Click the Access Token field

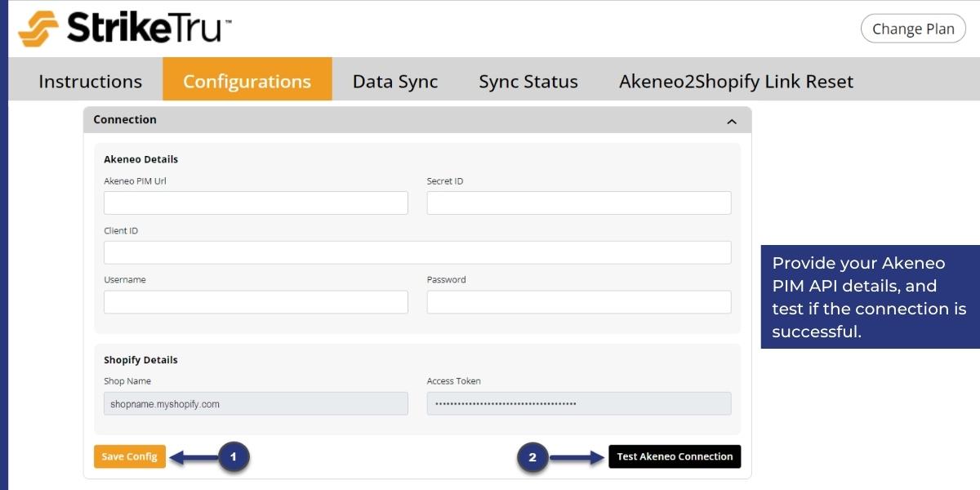(579, 403)
